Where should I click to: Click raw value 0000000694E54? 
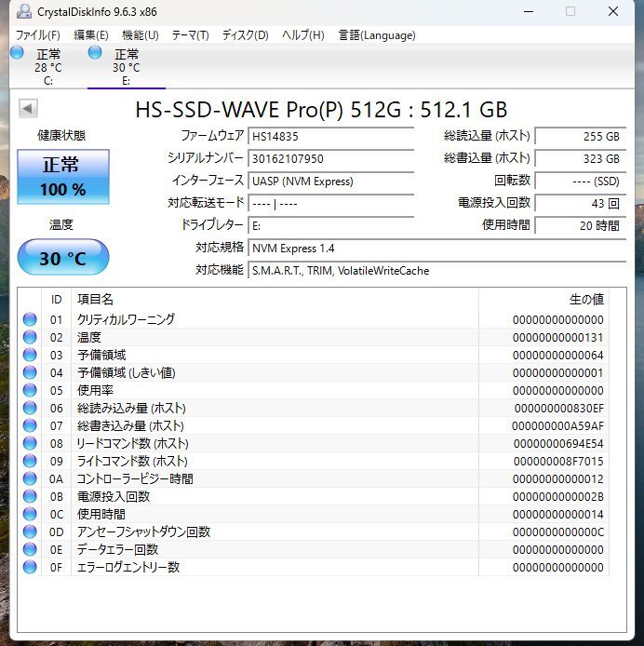[x=558, y=444]
